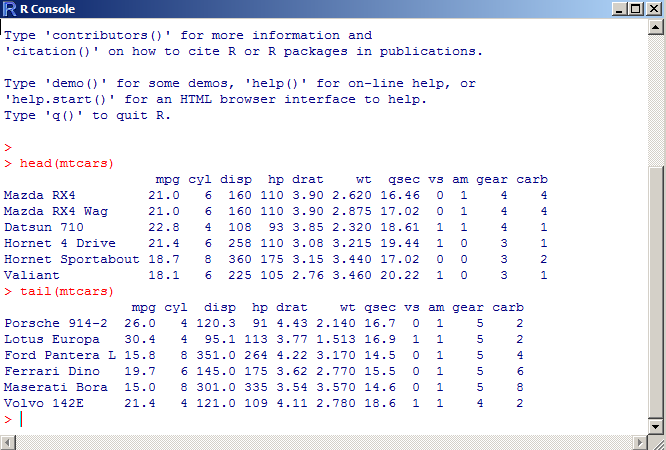The width and height of the screenshot is (666, 450).
Task: Click the horizontal scrollbar left arrow
Action: click(8, 442)
